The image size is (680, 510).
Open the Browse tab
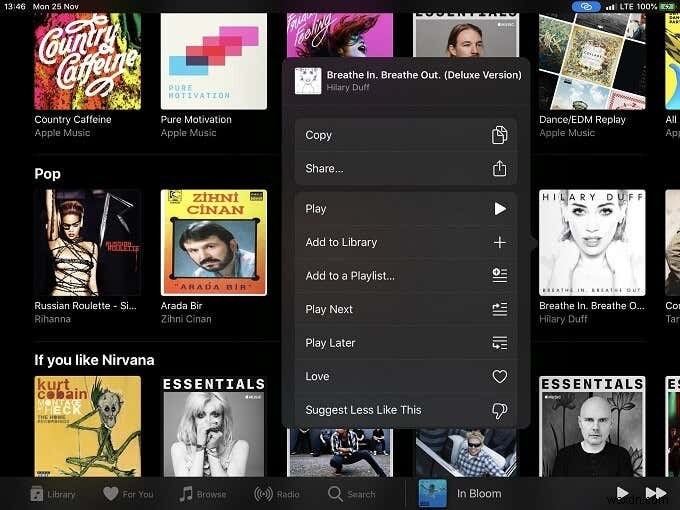(x=203, y=494)
